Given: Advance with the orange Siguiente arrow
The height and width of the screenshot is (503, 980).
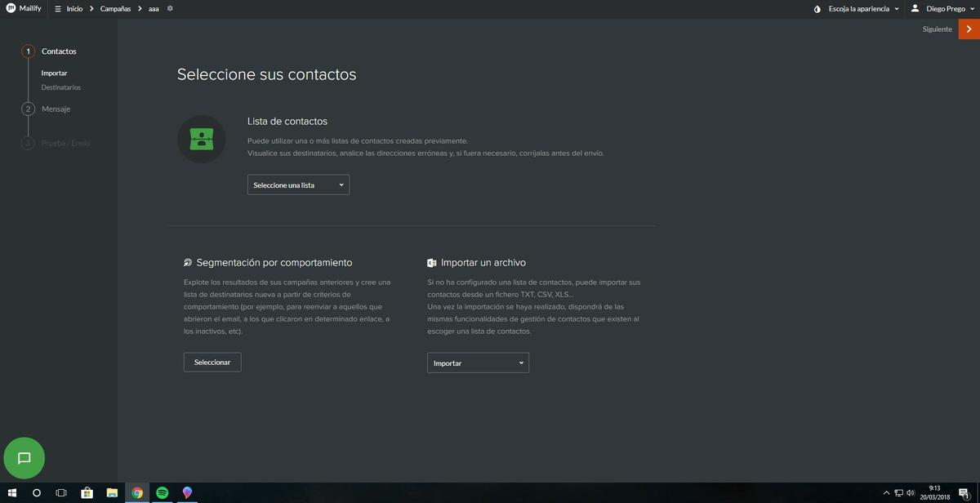Looking at the screenshot, I should tap(970, 29).
